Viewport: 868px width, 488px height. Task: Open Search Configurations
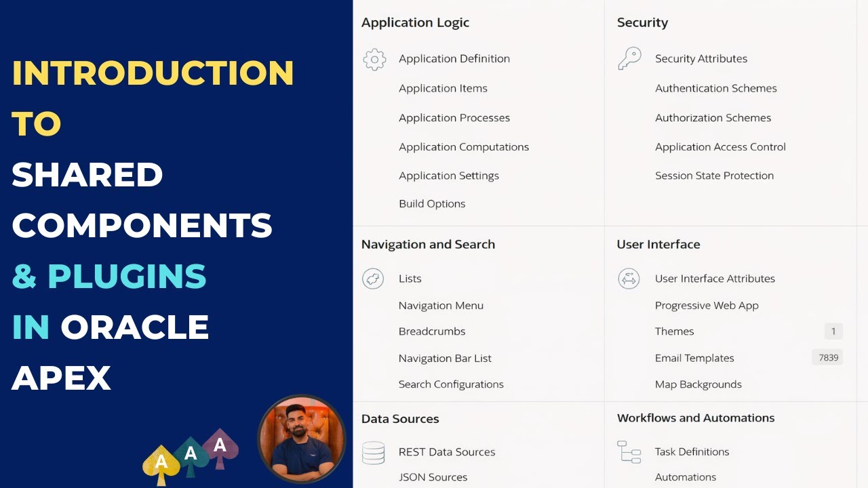(x=451, y=384)
